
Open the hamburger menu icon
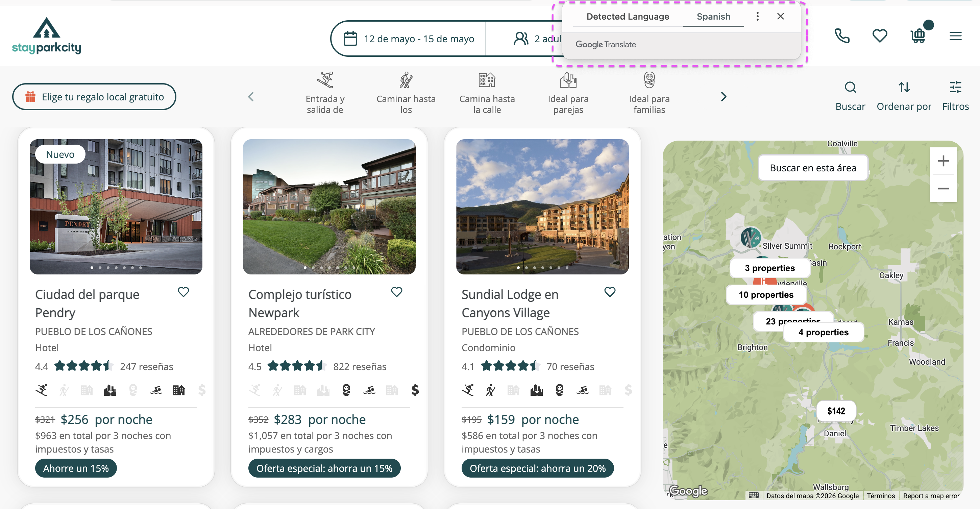[x=955, y=36]
